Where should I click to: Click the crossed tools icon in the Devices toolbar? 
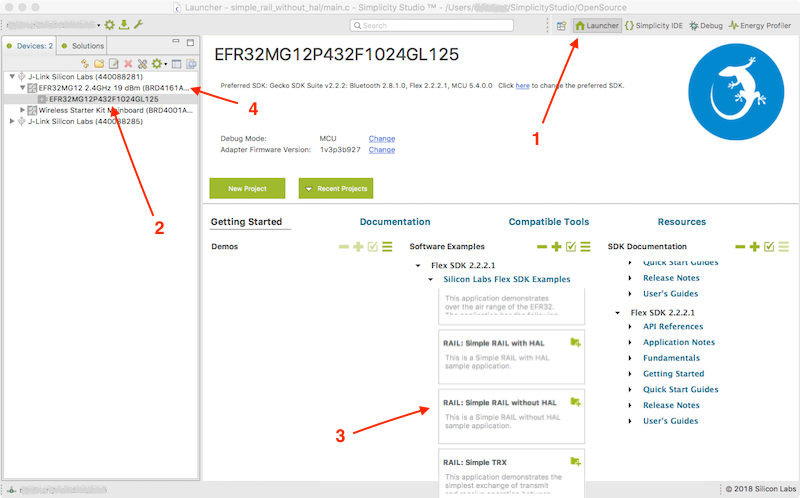pyautogui.click(x=142, y=64)
